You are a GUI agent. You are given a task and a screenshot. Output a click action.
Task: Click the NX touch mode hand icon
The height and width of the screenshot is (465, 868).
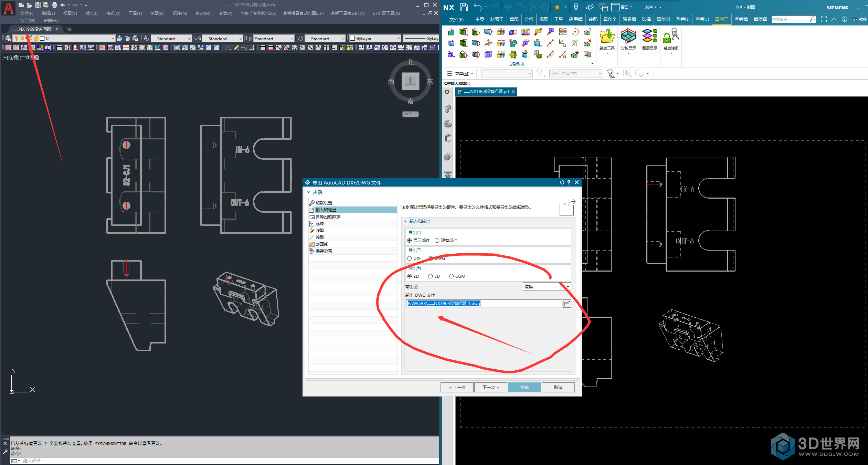pos(590,7)
